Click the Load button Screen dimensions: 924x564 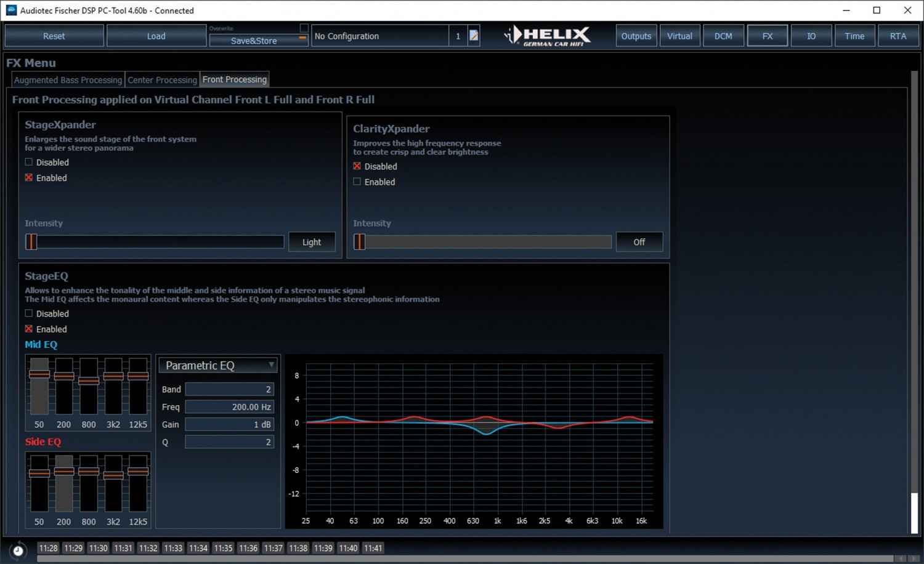[x=156, y=36]
